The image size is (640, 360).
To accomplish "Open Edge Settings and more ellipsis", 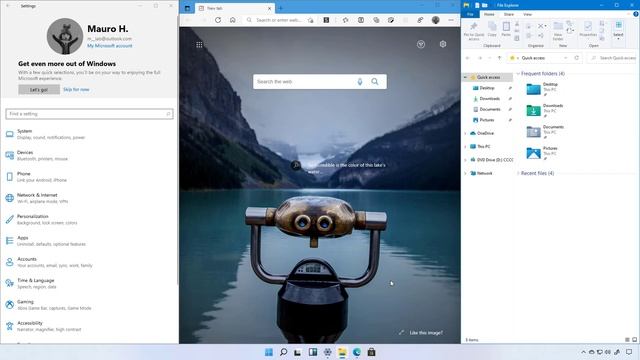I will (451, 20).
